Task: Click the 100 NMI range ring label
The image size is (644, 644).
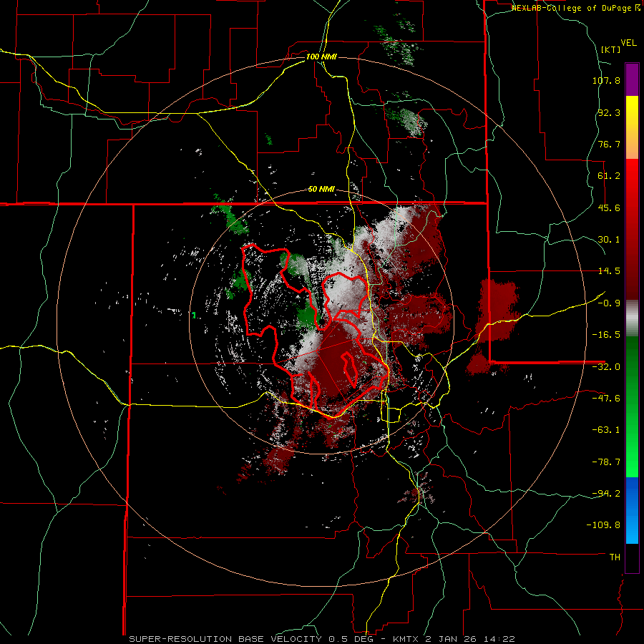Action: point(321,57)
